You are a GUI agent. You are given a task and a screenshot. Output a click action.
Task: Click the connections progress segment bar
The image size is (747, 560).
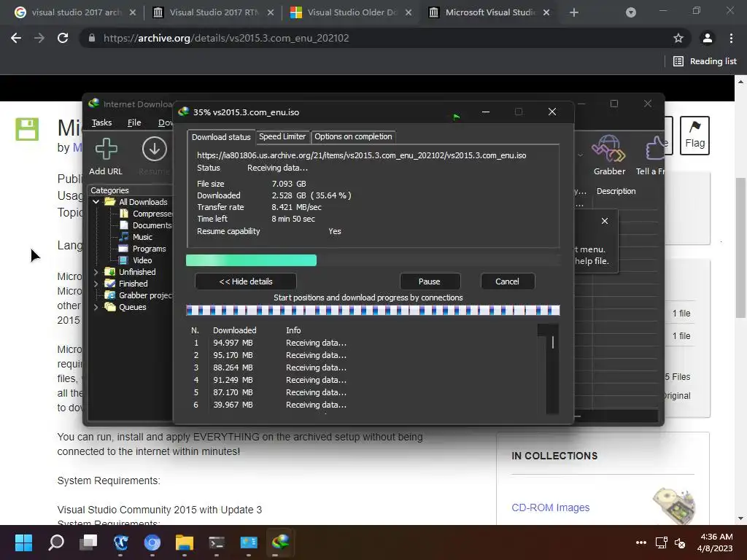click(373, 311)
